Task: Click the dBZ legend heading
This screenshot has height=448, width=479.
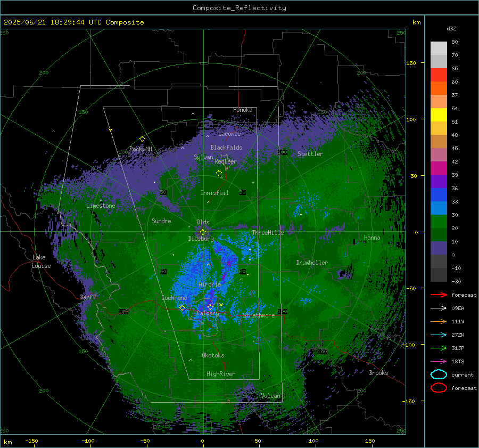Action: click(x=451, y=29)
